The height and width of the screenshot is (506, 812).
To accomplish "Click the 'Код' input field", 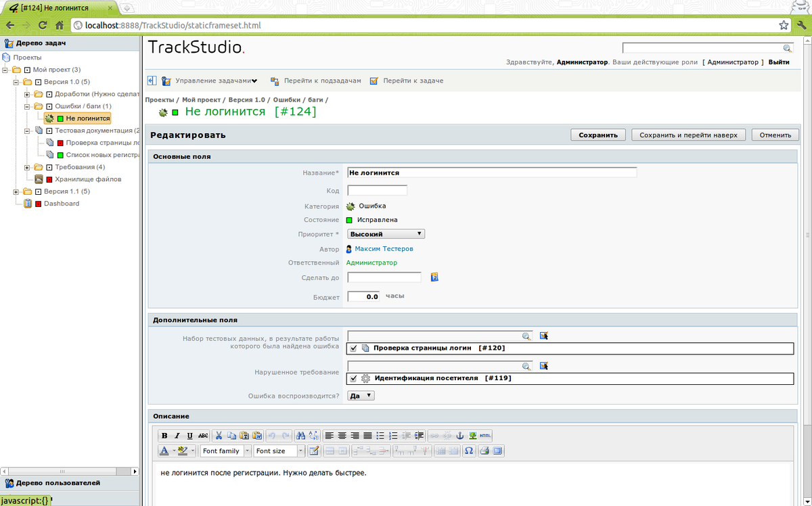I will 377,191.
